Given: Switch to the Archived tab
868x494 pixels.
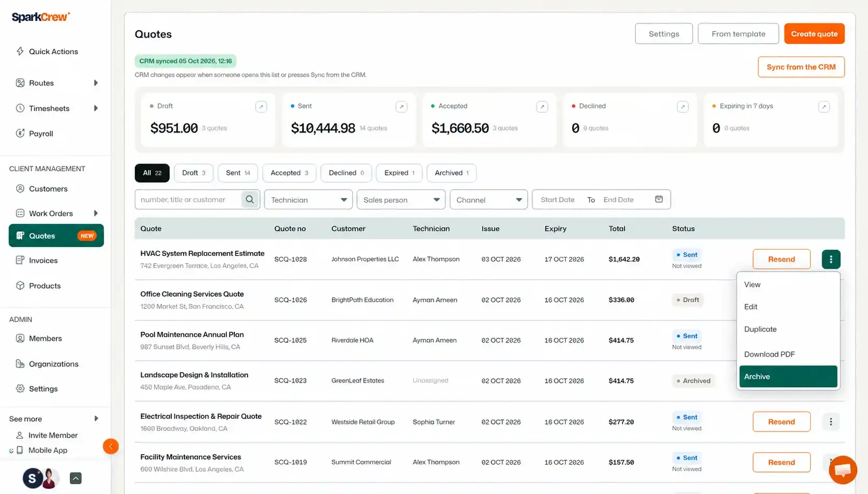Looking at the screenshot, I should coord(451,173).
